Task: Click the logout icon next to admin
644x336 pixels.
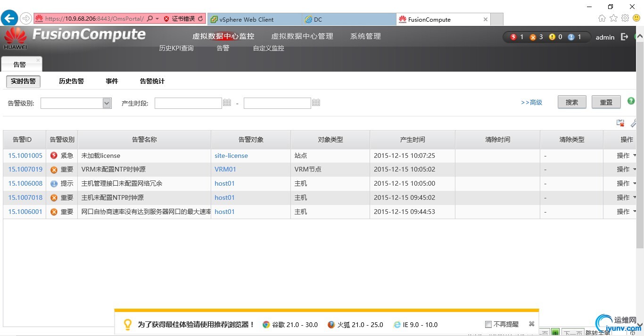Action: pyautogui.click(x=625, y=37)
